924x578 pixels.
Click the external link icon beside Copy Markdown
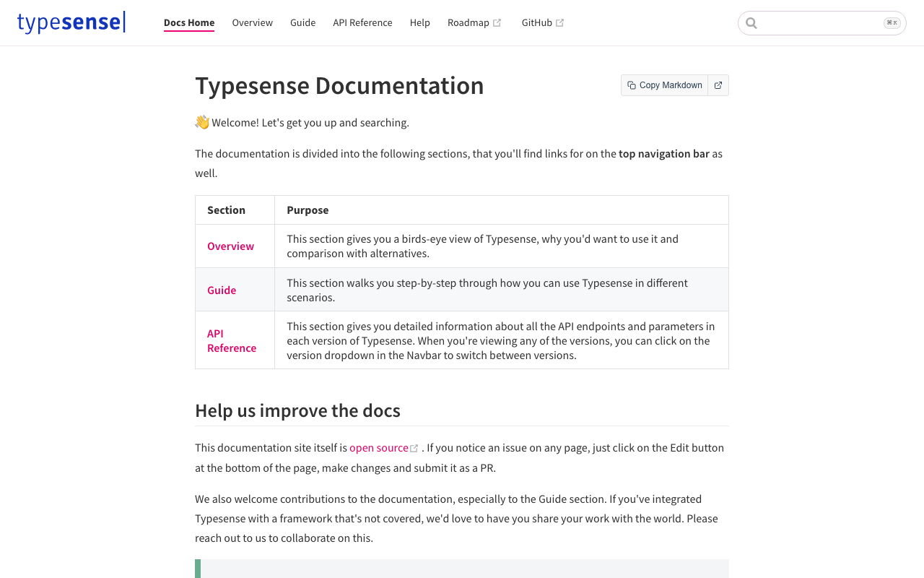pyautogui.click(x=718, y=85)
